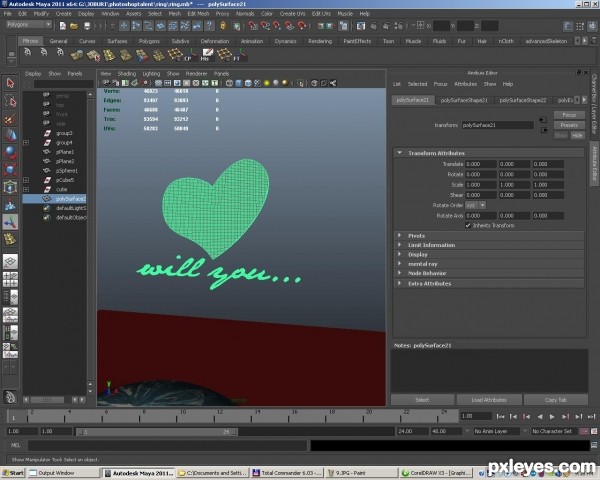Open the Presets button
Image resolution: width=600 pixels, height=480 pixels.
tap(569, 125)
